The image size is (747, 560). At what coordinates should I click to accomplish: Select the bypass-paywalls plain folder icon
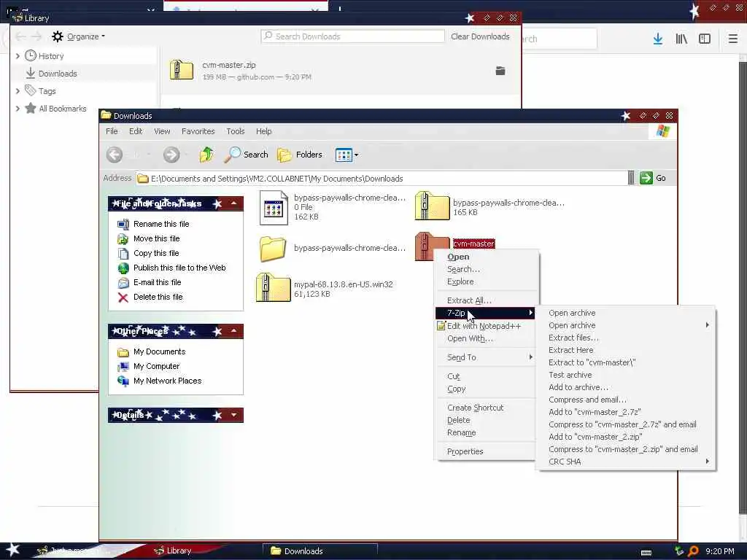(273, 249)
